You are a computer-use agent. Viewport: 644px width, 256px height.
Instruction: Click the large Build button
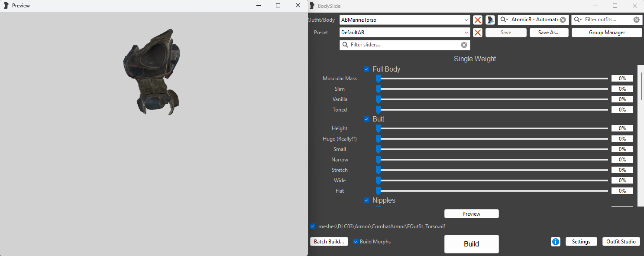pos(471,244)
